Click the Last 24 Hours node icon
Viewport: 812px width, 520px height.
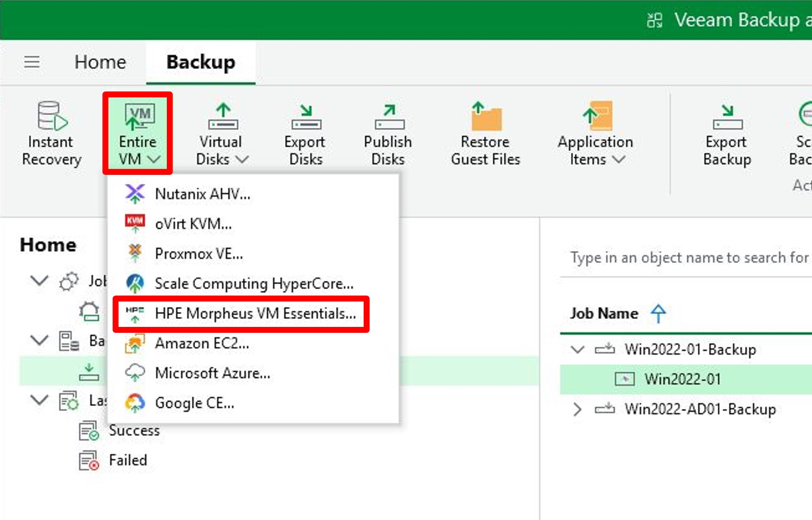[x=69, y=401]
